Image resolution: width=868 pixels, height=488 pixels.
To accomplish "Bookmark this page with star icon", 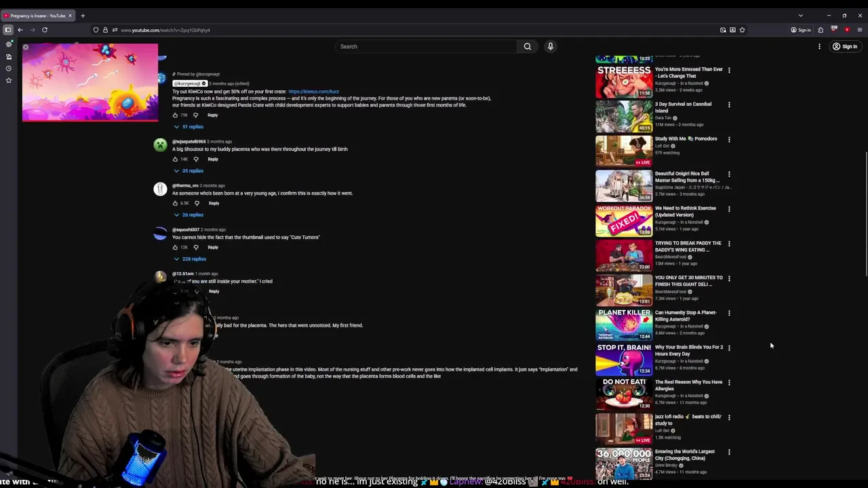I will [742, 30].
